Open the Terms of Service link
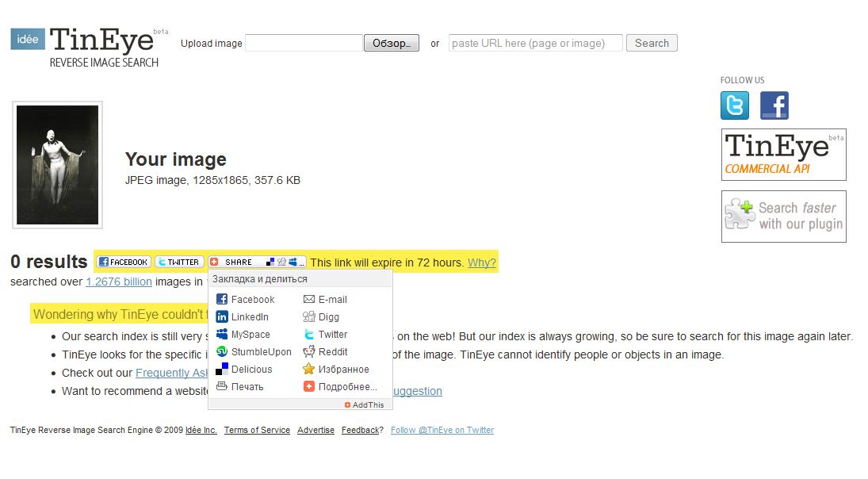Viewport: 868px width, 479px height. pos(257,431)
